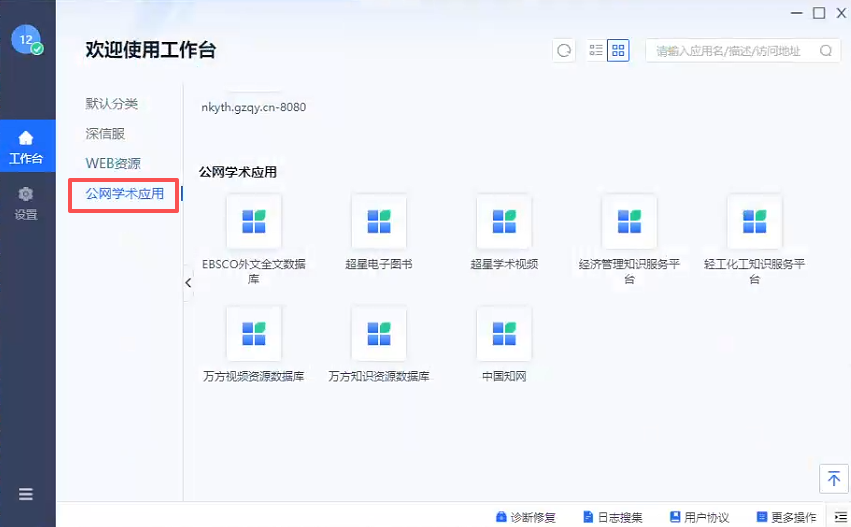The image size is (851, 527).
Task: Open 设置 in left sidebar
Action: [x=26, y=203]
